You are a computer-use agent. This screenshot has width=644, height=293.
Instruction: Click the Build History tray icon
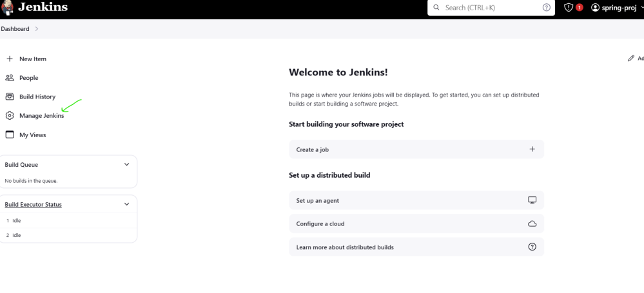pyautogui.click(x=9, y=97)
